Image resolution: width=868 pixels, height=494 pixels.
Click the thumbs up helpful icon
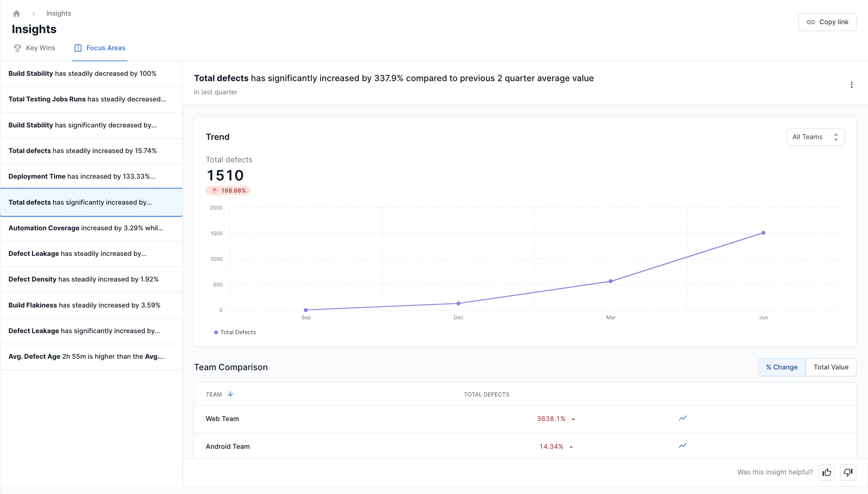click(x=826, y=472)
